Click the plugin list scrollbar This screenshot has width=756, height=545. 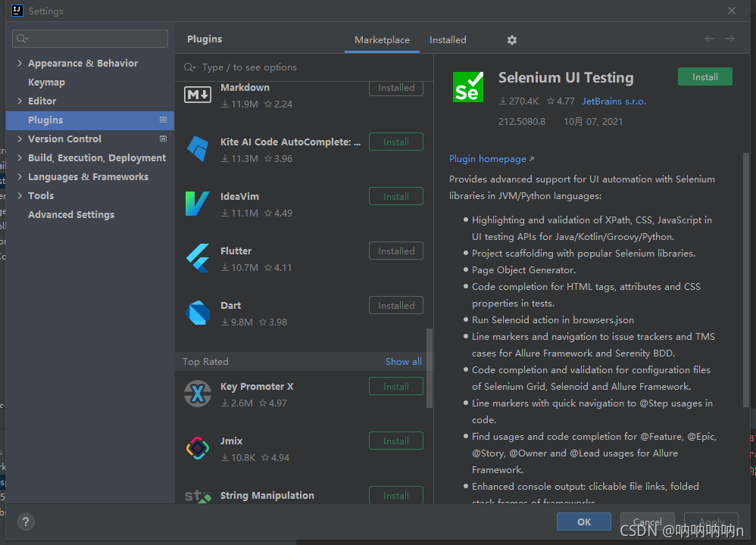click(x=429, y=368)
